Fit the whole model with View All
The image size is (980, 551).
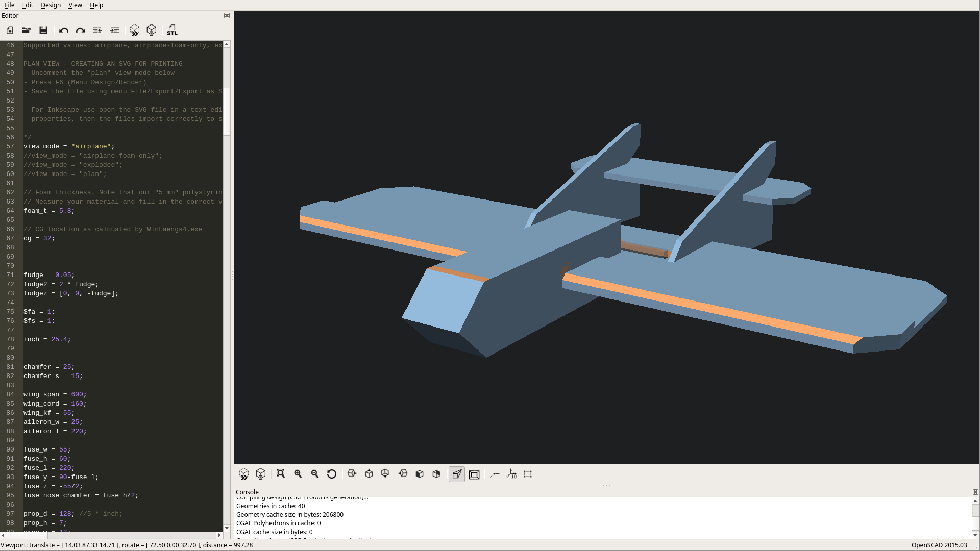(281, 474)
